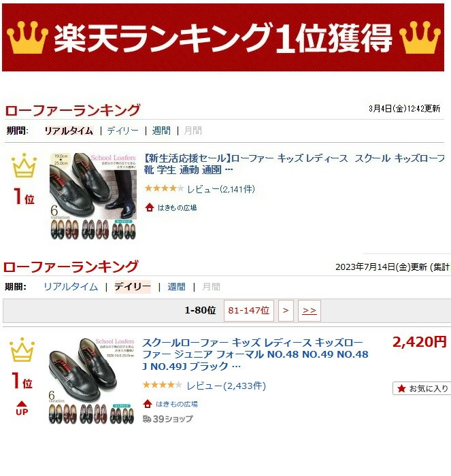The width and height of the screenshot is (451, 476).
Task: Go to the 81-147位 ranking page
Action: 249,311
